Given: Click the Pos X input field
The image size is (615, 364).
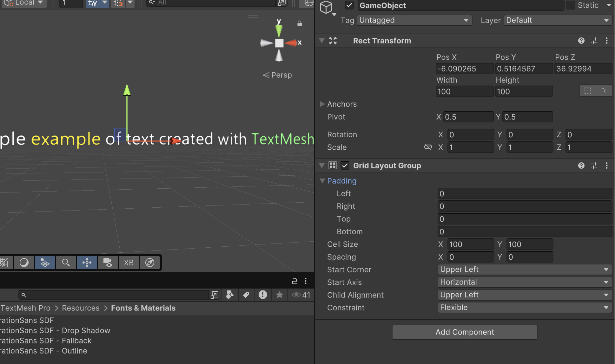Looking at the screenshot, I should [464, 69].
